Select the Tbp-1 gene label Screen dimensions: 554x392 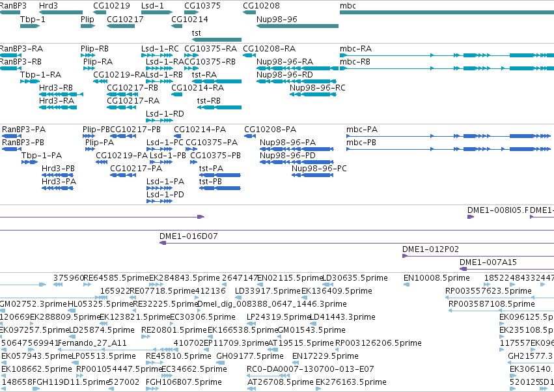click(x=33, y=19)
